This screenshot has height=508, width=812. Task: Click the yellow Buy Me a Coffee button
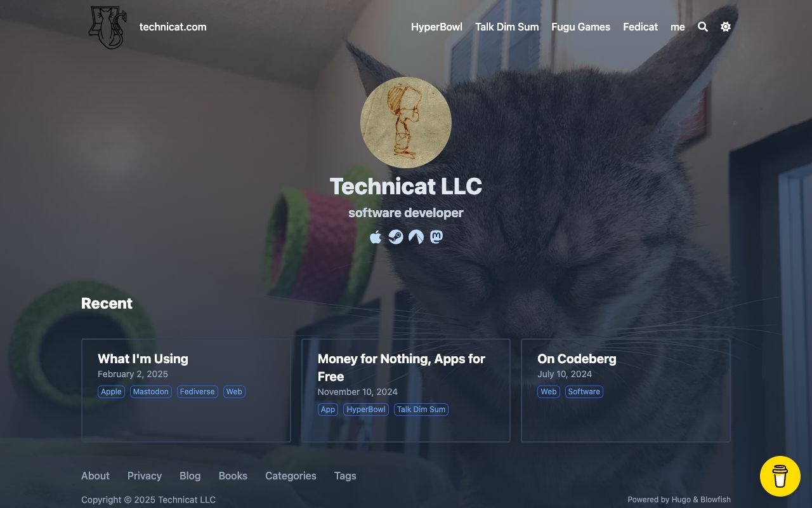point(780,476)
